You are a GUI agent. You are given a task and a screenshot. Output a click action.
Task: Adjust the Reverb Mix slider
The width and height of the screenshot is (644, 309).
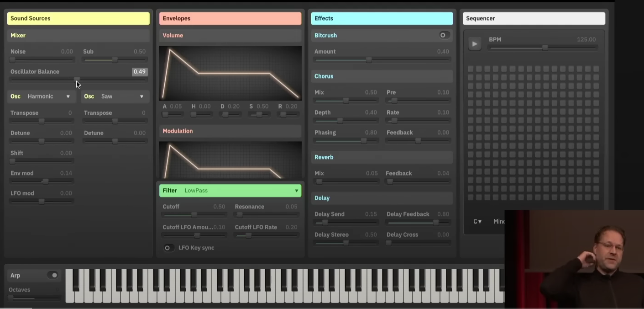click(x=346, y=181)
